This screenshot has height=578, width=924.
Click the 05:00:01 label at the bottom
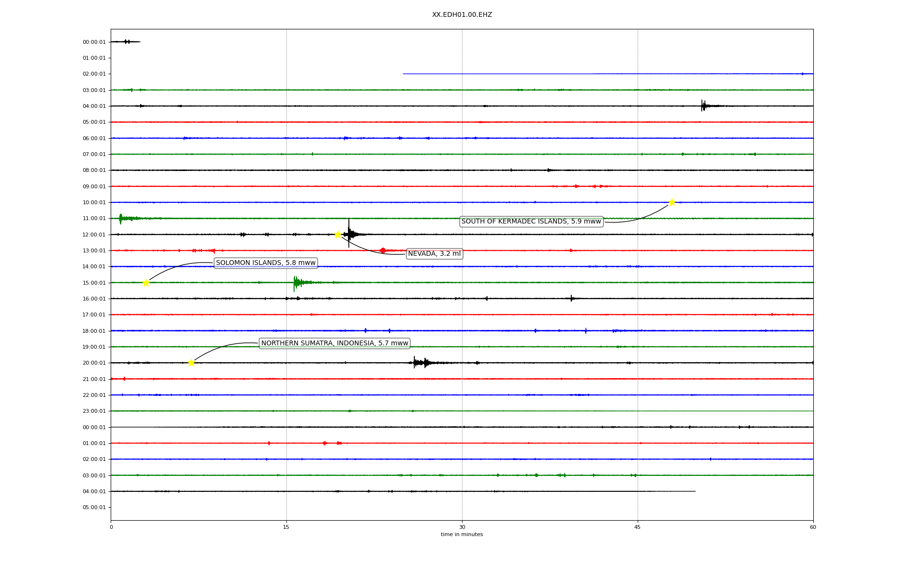point(94,508)
